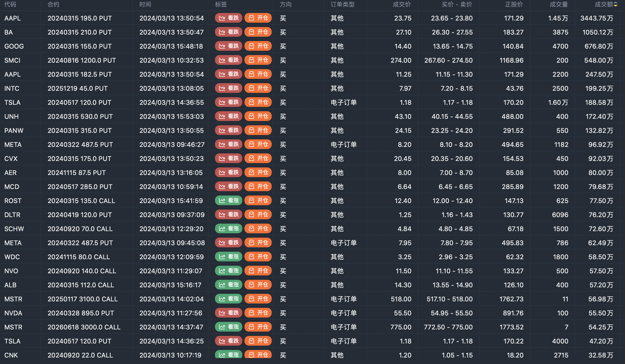Click the 开仓 tag on NVDA 895.0 PUT row
The image size is (625, 364).
coord(258,313)
